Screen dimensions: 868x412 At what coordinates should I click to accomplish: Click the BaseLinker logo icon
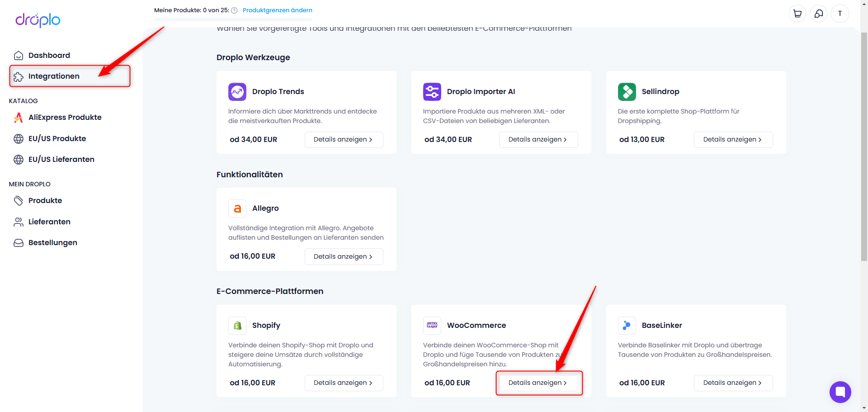click(627, 326)
